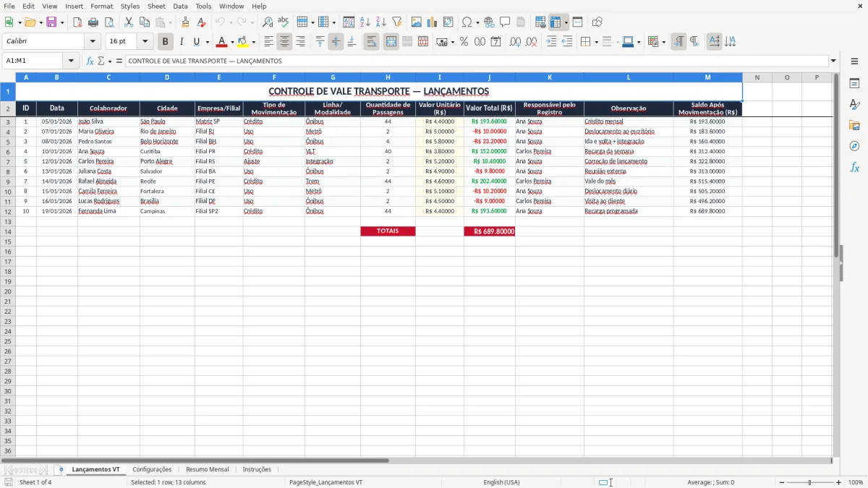The image size is (868, 488).
Task: Open Freeze Rows and Columns dropdown arrow
Action: tap(566, 22)
